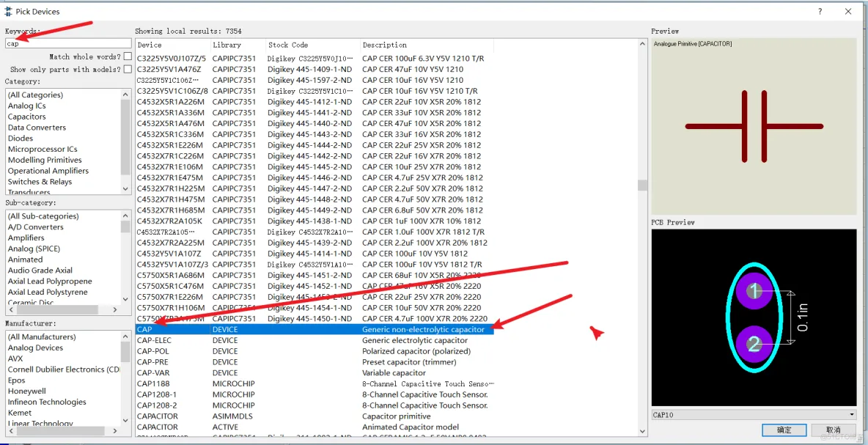868x445 pixels.
Task: Click Category list scroll down arrow
Action: (x=126, y=188)
